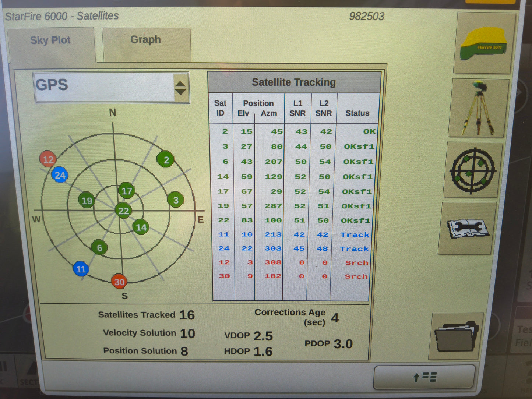This screenshot has height=399, width=532.
Task: Click the VDOP value 2.5
Action: coord(263,336)
